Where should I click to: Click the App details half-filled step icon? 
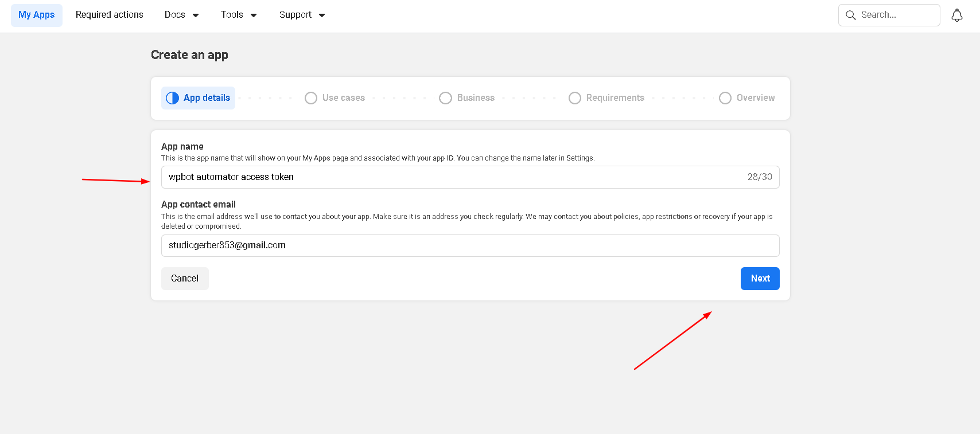point(172,98)
